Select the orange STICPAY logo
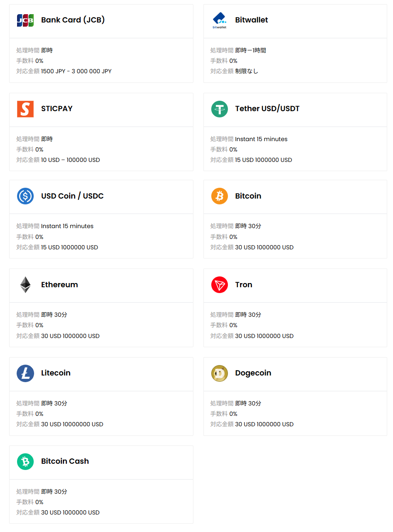This screenshot has width=393, height=532. click(25, 109)
